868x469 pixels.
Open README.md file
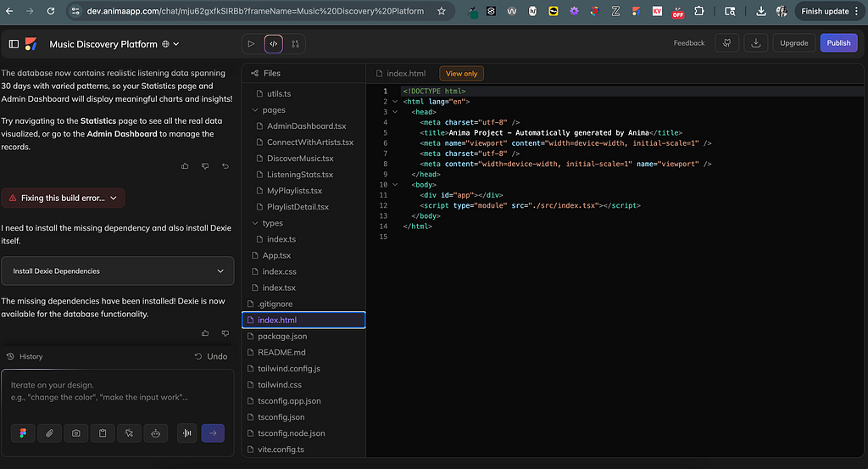[303, 352]
